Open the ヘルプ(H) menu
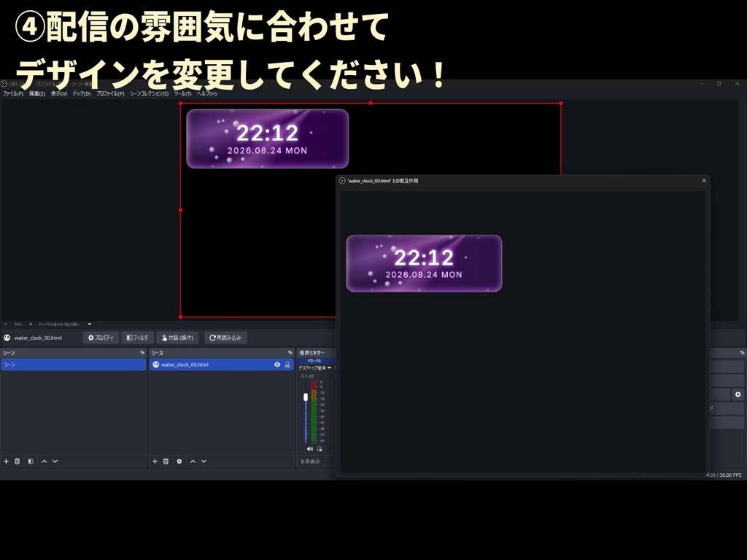 click(206, 94)
